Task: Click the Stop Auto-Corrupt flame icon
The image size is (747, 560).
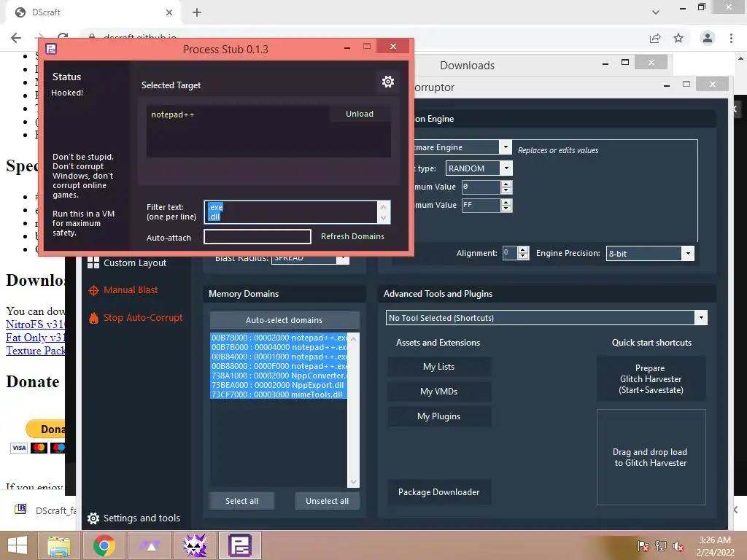Action: pos(93,318)
